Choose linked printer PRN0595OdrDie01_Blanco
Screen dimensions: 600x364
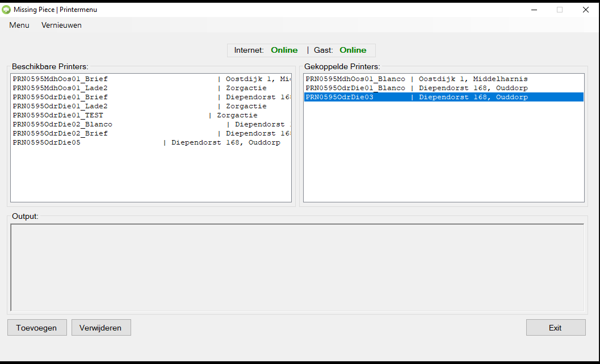(x=355, y=88)
